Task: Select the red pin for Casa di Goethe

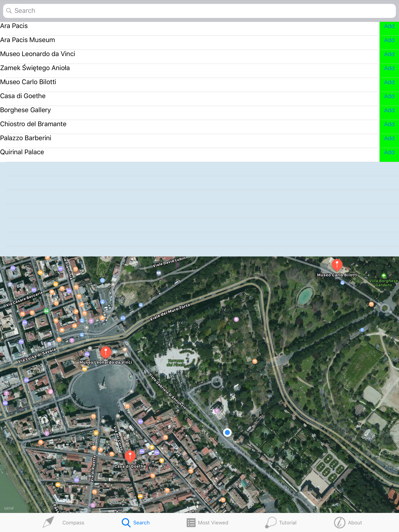Action: (130, 456)
